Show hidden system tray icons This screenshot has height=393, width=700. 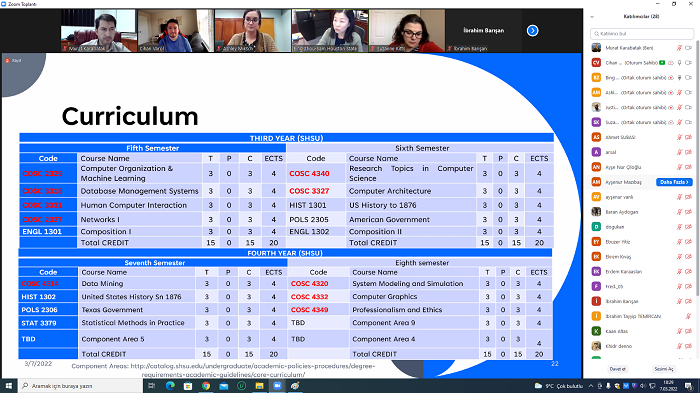(x=591, y=386)
